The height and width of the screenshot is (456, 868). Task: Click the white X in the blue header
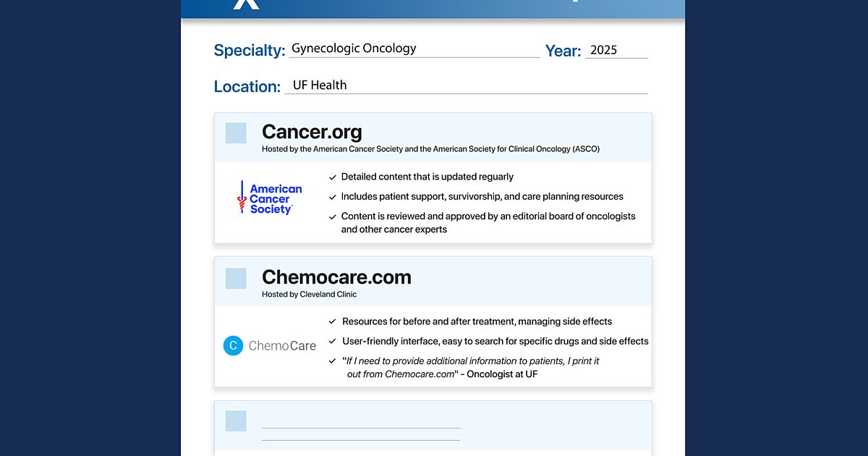coord(246,4)
